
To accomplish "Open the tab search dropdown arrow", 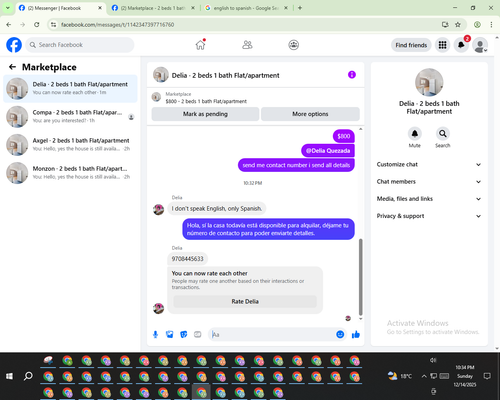I will [x=8, y=8].
